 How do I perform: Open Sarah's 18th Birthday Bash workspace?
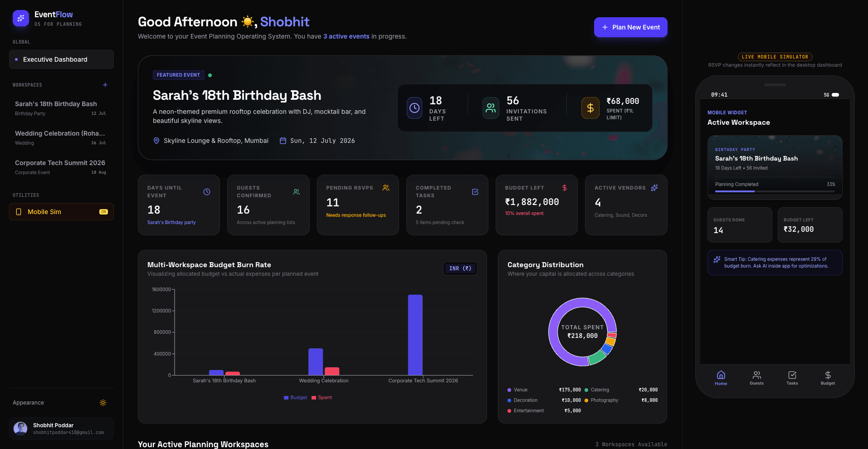point(61,108)
